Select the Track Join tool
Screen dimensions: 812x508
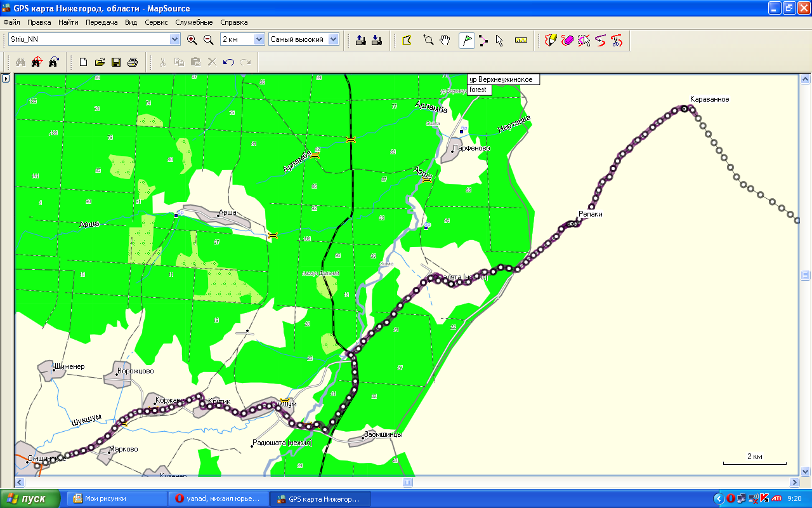tap(600, 40)
